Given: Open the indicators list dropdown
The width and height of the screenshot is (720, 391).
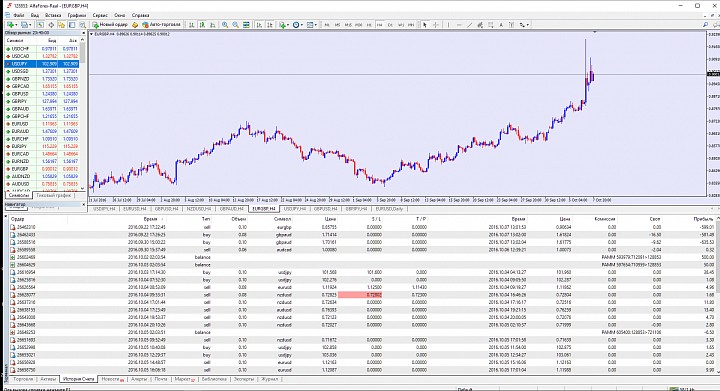Looking at the screenshot, I should (284, 25).
